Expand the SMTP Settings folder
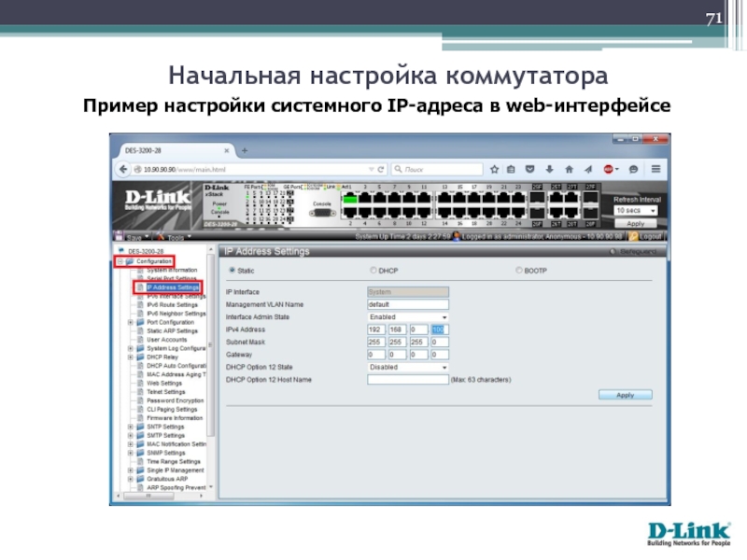Screen dimensions: 747x560 (x=131, y=435)
